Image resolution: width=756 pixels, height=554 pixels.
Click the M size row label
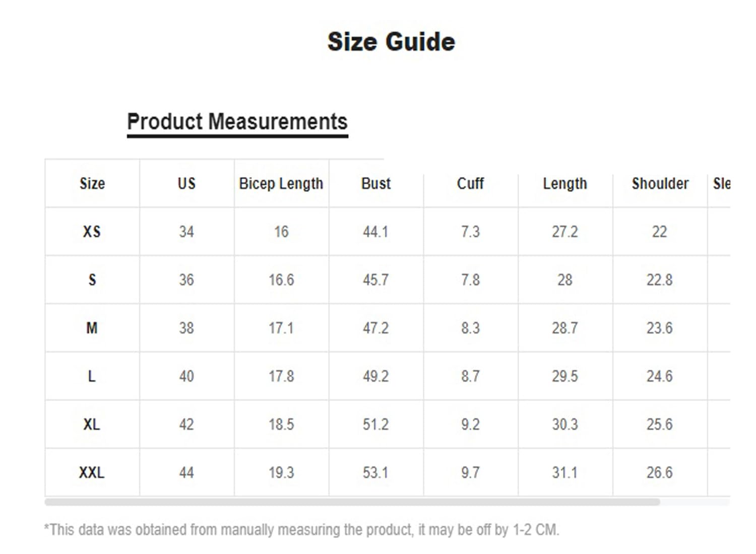[92, 328]
